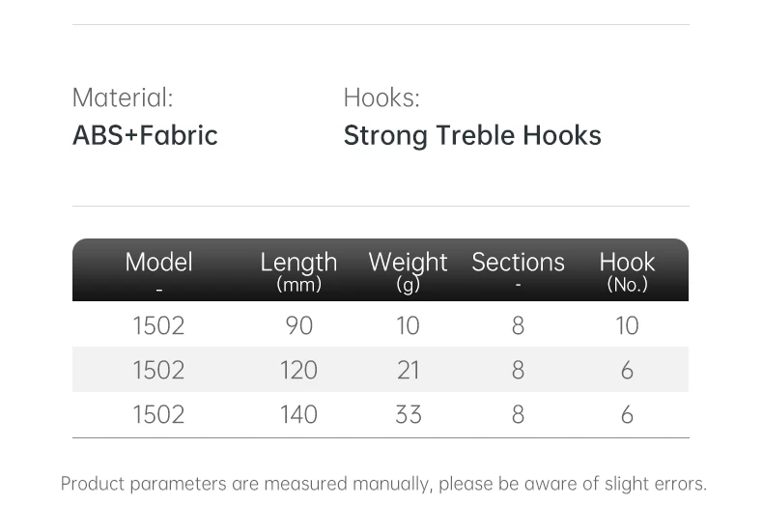Click the sections value in the 120 mm row
This screenshot has width=763, height=532.
point(518,370)
